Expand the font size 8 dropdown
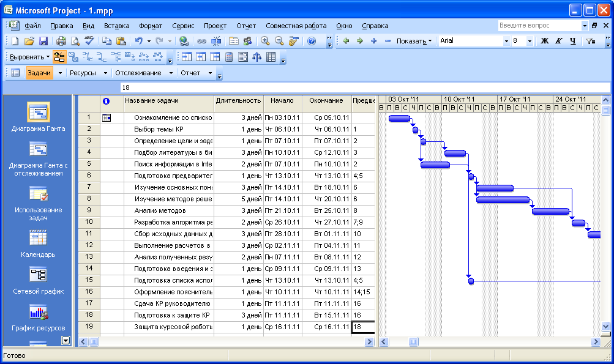 (530, 41)
